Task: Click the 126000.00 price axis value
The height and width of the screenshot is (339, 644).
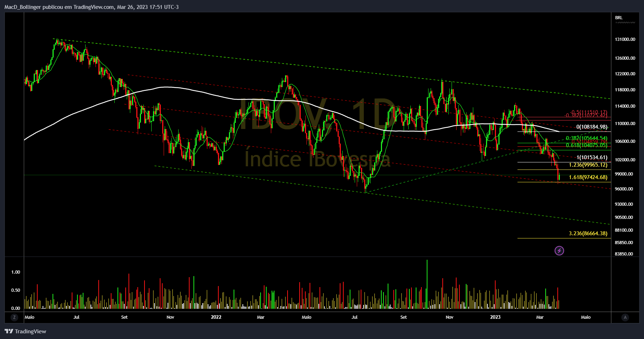Action: (x=625, y=58)
